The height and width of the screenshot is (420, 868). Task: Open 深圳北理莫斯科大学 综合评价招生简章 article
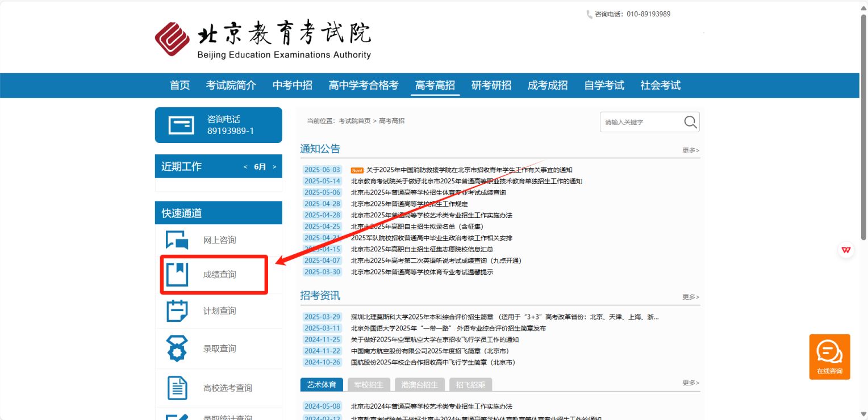coord(505,317)
